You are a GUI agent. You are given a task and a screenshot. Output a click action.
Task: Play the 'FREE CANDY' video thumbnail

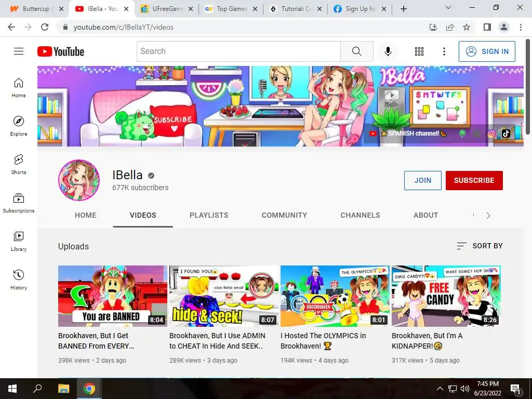[x=446, y=296]
